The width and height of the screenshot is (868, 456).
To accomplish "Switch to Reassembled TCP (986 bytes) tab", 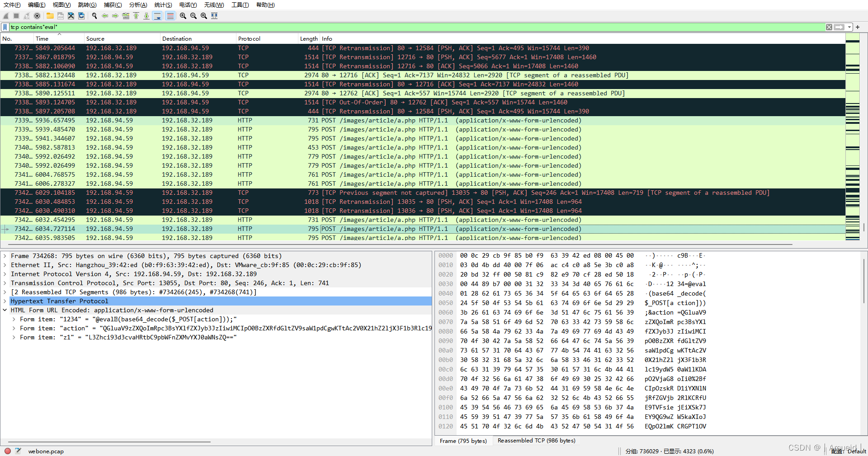I will point(536,441).
